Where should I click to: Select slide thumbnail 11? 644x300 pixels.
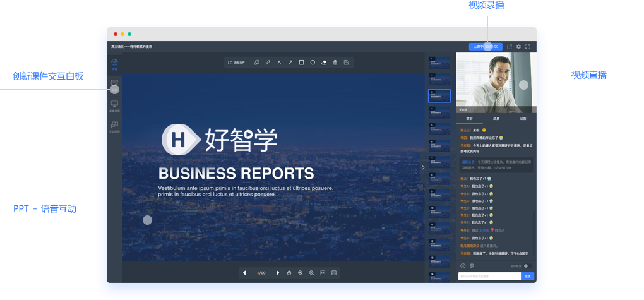(439, 229)
